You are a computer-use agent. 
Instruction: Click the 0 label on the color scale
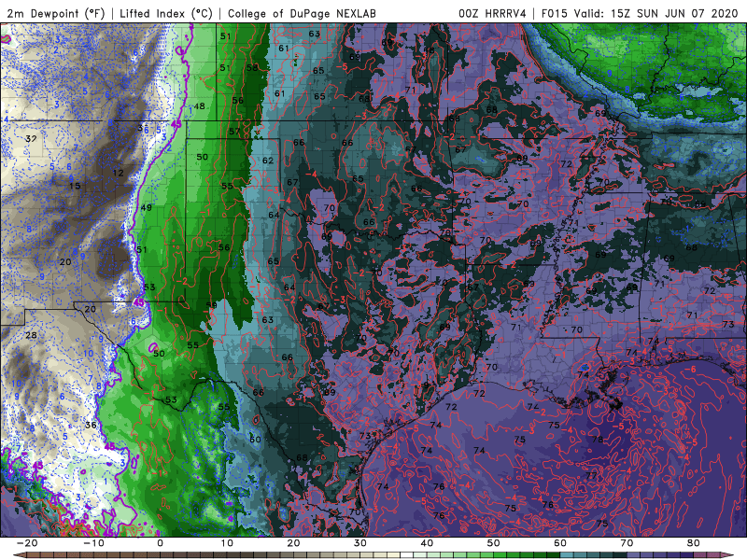[x=160, y=543]
